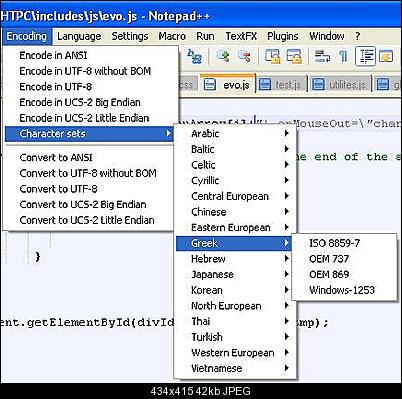Open the Settings menu
The height and width of the screenshot is (399, 402).
click(130, 36)
